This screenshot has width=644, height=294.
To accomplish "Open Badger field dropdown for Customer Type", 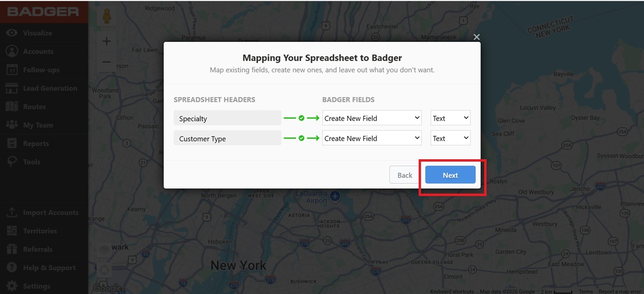I will pyautogui.click(x=372, y=138).
